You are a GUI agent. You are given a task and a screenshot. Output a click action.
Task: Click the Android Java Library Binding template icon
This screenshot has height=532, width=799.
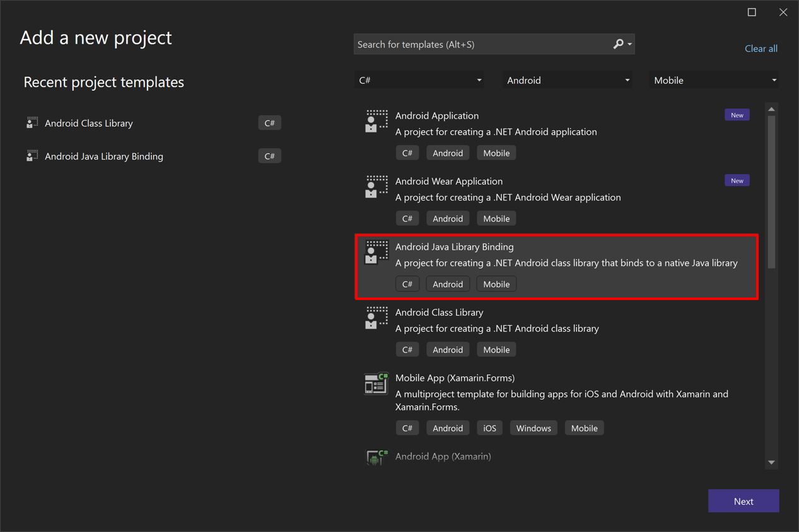click(376, 252)
